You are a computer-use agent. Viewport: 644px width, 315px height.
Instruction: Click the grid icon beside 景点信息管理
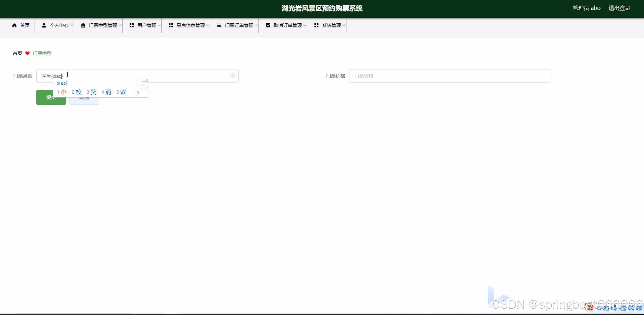[171, 25]
